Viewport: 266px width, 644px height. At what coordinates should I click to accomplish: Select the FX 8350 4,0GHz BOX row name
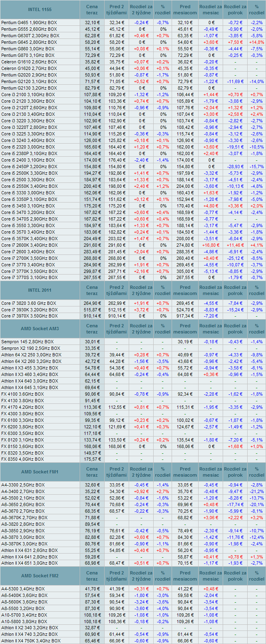click(22, 459)
